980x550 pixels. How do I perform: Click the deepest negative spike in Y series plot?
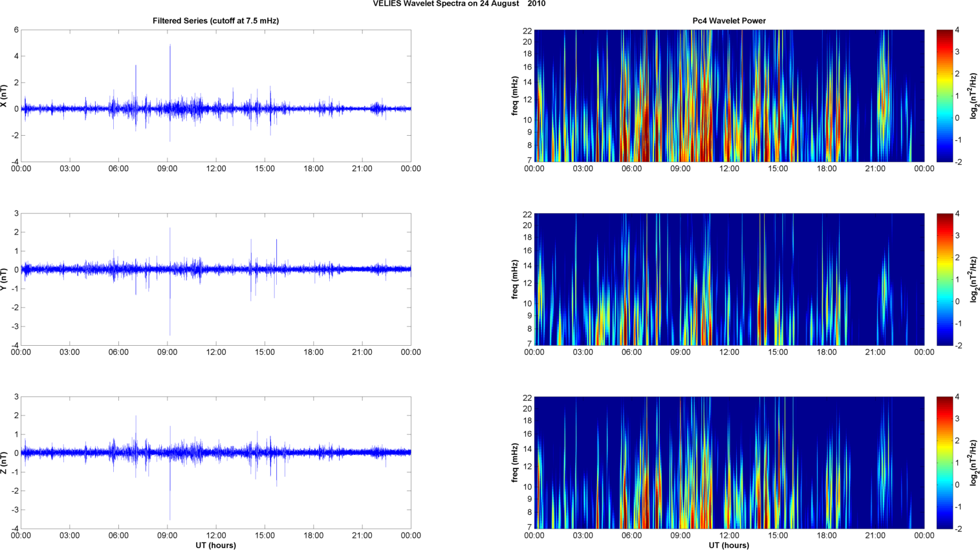pyautogui.click(x=169, y=333)
